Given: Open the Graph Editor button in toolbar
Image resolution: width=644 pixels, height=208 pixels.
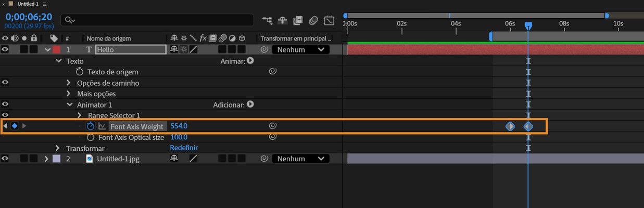Looking at the screenshot, I should [x=329, y=21].
